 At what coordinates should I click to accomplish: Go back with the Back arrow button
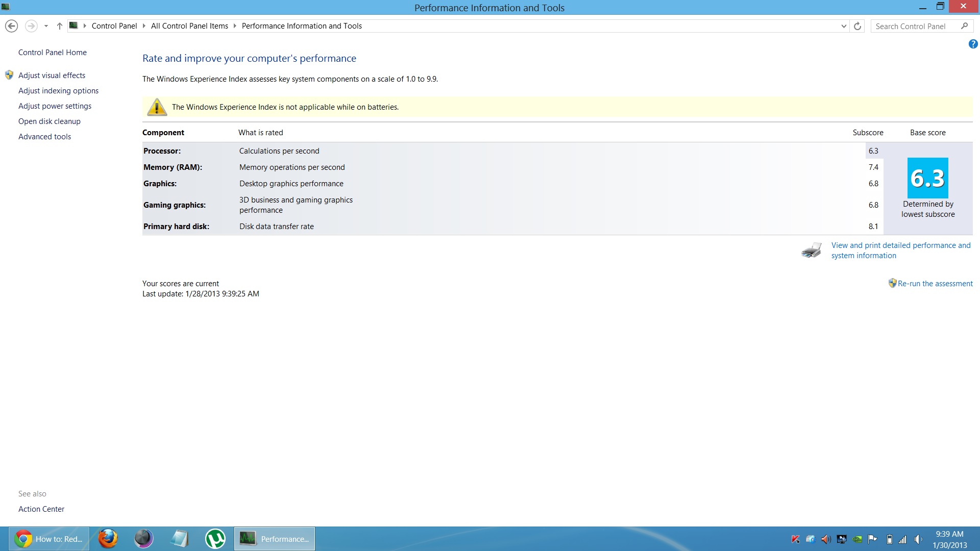[11, 26]
